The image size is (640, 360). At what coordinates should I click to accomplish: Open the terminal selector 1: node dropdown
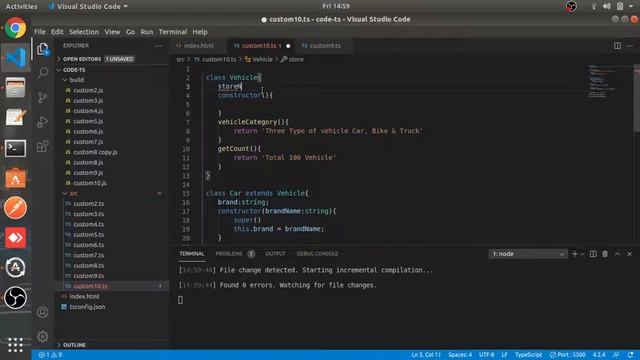tap(527, 254)
